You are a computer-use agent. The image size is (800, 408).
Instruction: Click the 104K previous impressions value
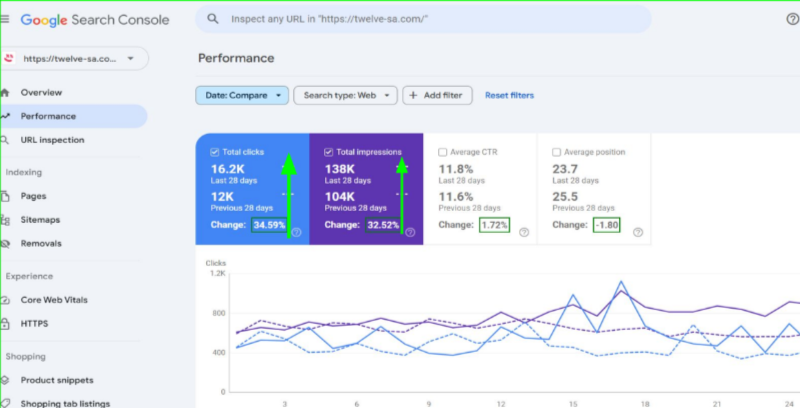340,196
